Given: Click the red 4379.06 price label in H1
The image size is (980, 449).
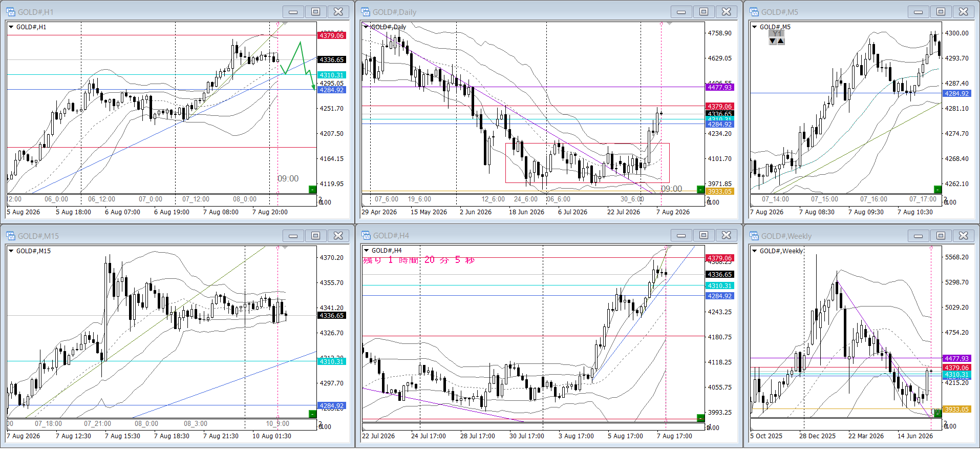Looking at the screenshot, I should 332,35.
